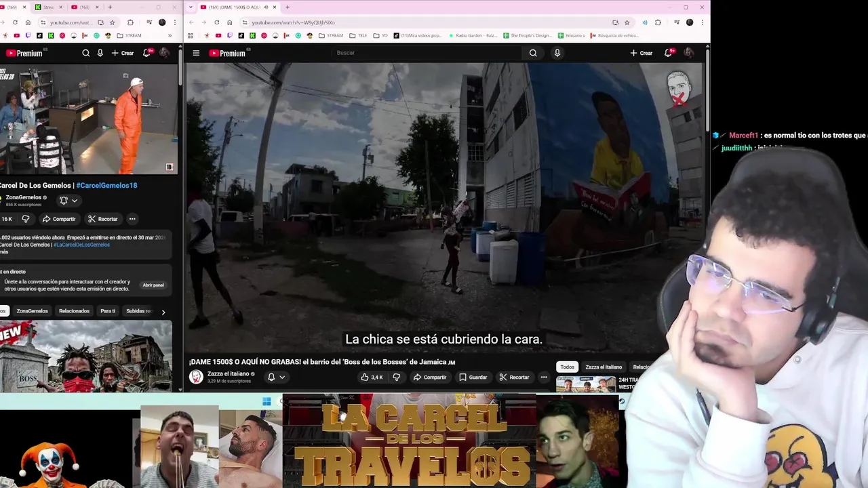Open a new tab in right browser window

pyautogui.click(x=288, y=7)
